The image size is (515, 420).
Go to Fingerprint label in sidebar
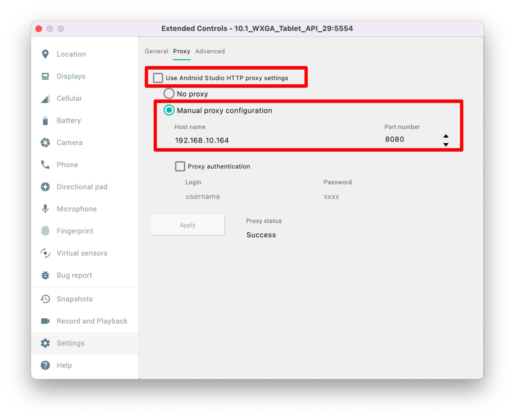75,231
